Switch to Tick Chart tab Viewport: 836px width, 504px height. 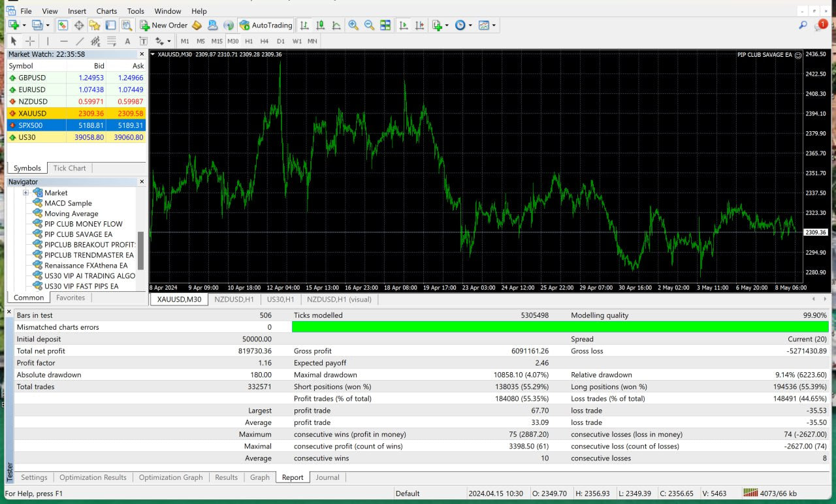(x=69, y=168)
